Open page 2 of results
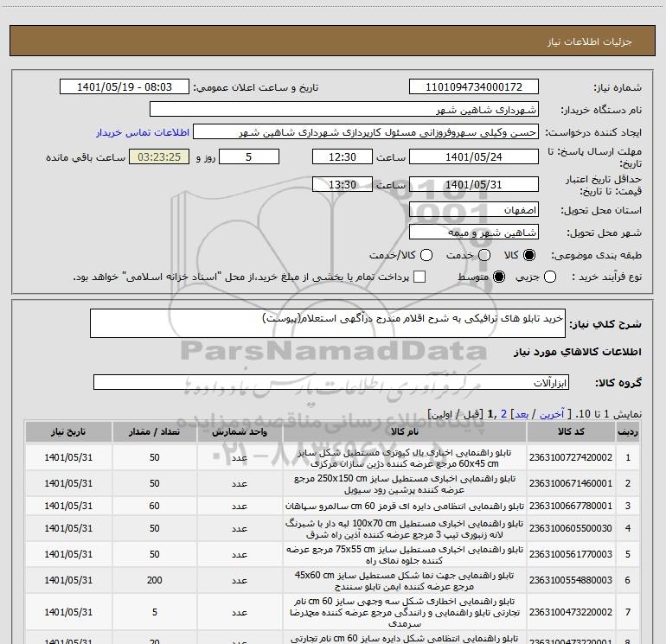 click(503, 414)
